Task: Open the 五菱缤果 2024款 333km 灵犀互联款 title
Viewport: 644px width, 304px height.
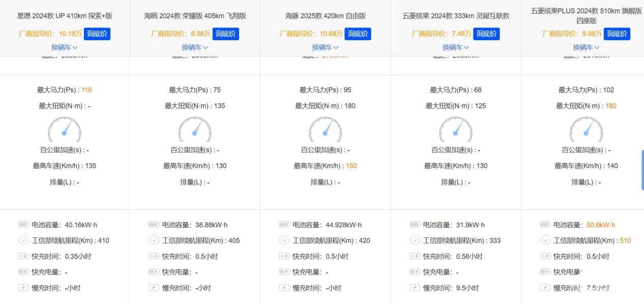Action: click(456, 16)
